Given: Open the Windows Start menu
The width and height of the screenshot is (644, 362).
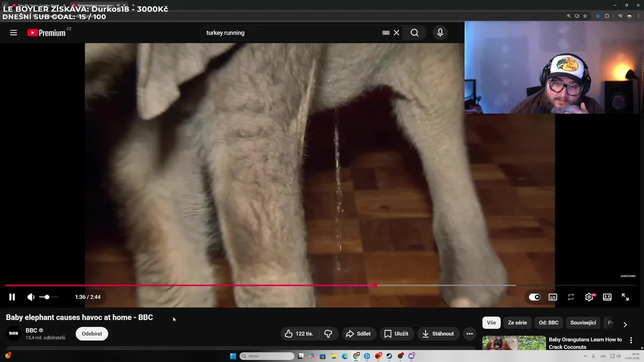Looking at the screenshot, I should pyautogui.click(x=233, y=356).
